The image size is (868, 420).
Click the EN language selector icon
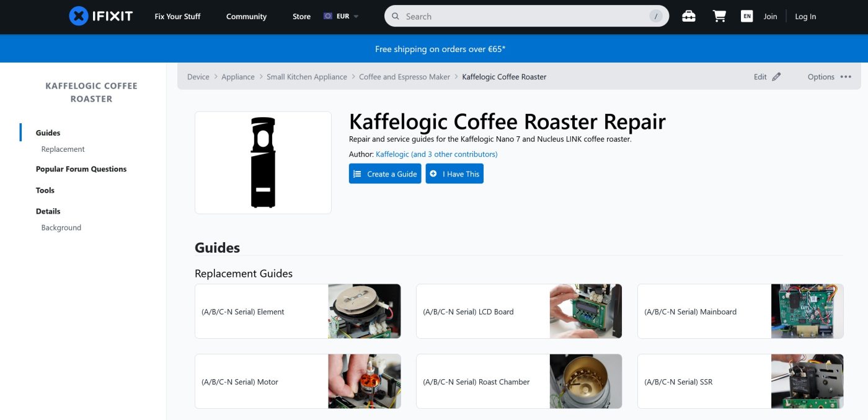746,17
